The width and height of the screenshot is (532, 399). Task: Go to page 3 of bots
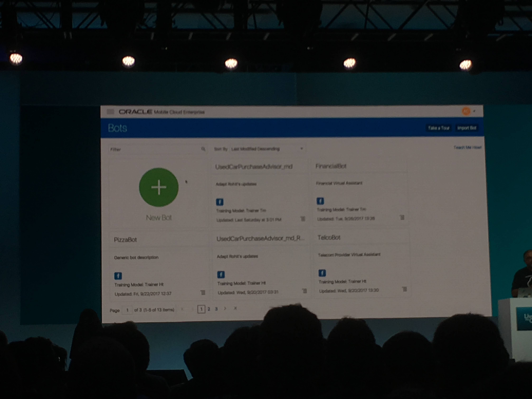coord(216,309)
